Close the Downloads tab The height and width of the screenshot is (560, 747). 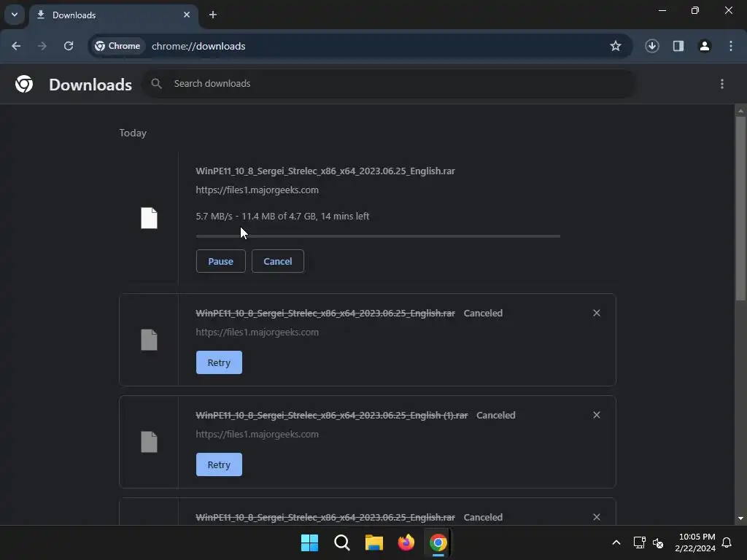click(187, 15)
